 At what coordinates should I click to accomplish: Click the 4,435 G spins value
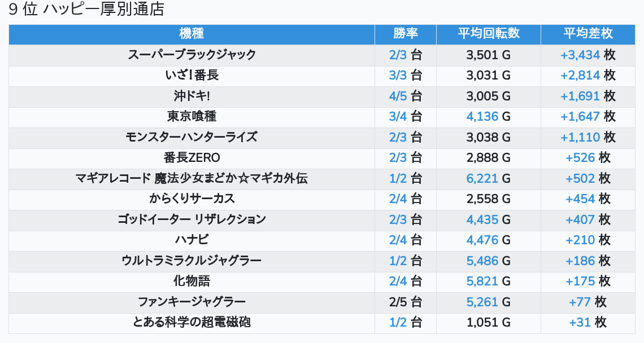482,219
